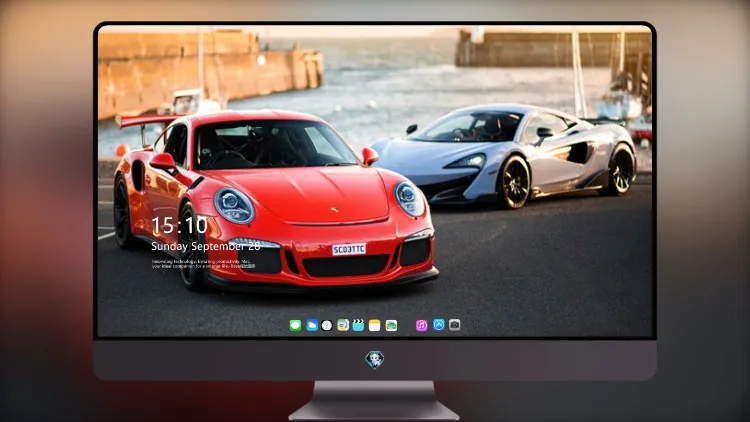Open the Photos gallery app in the dock
The image size is (750, 422).
coord(391,325)
